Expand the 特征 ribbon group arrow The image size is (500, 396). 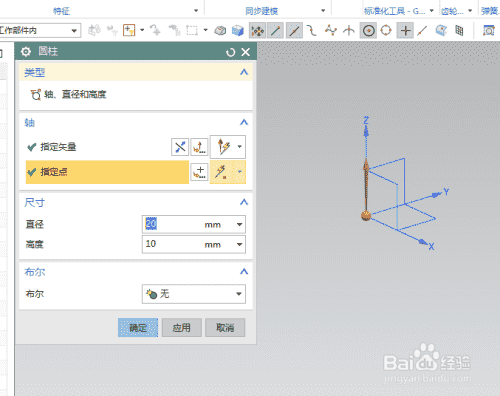point(196,11)
